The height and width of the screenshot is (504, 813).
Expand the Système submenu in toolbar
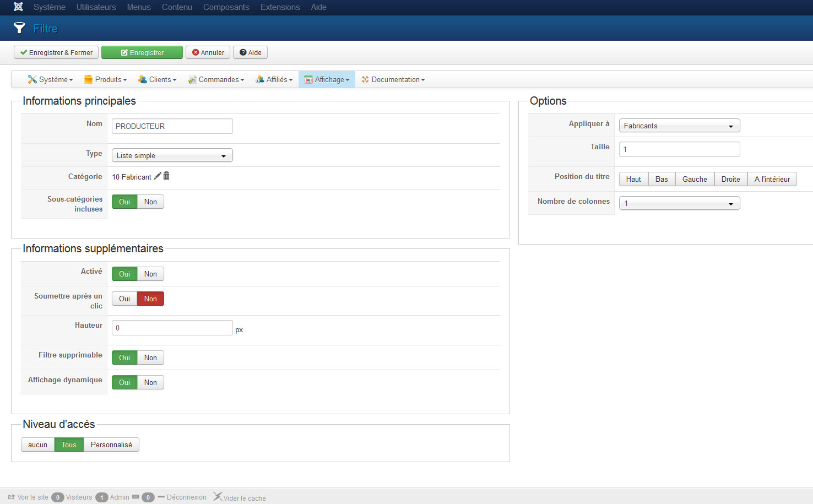[51, 79]
